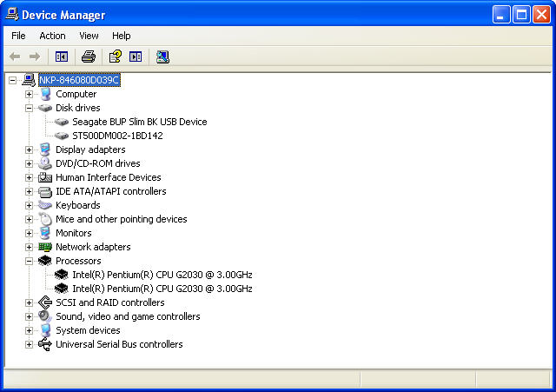This screenshot has width=556, height=392.
Task: Select NKP-846080D039C computer name label
Action: [x=79, y=80]
